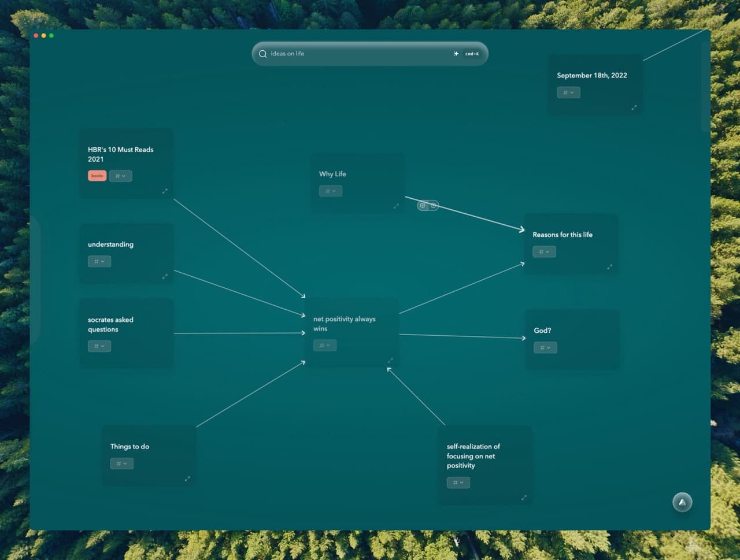Open the tag dropdown on the 'understanding' card

[99, 261]
